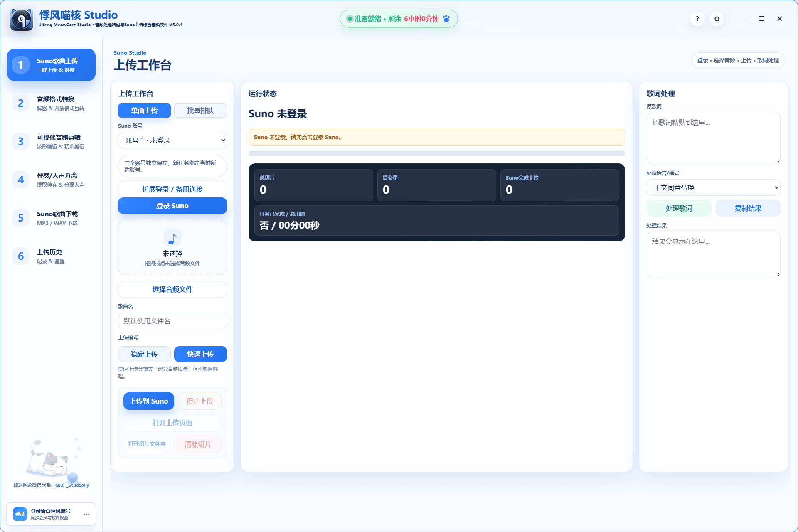Maximize the application window
The width and height of the screenshot is (798, 532).
761,19
